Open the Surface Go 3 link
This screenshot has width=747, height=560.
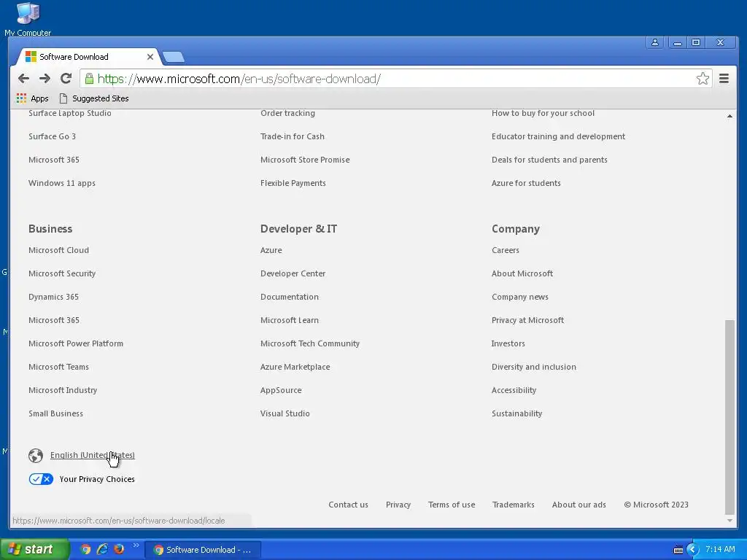pyautogui.click(x=52, y=136)
